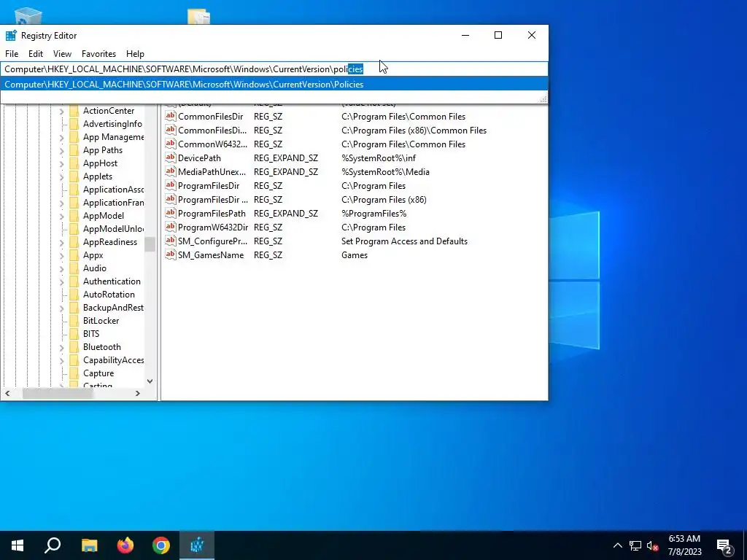Open File Explorer from the taskbar
Image resolution: width=747 pixels, height=560 pixels.
pyautogui.click(x=89, y=545)
